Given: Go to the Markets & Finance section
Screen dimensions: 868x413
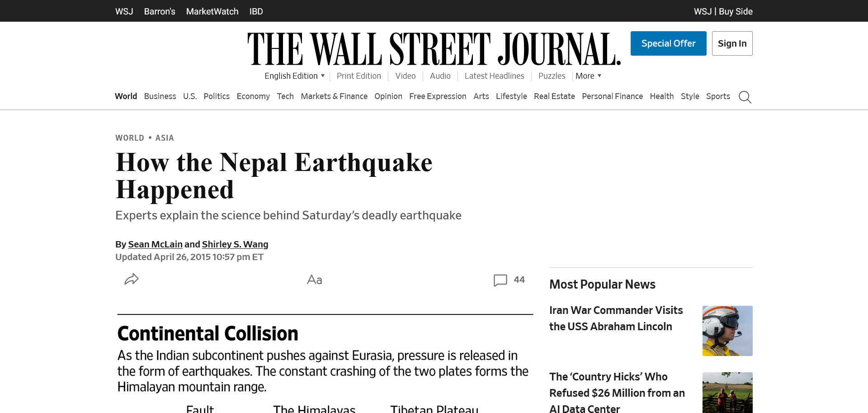Looking at the screenshot, I should pos(334,96).
